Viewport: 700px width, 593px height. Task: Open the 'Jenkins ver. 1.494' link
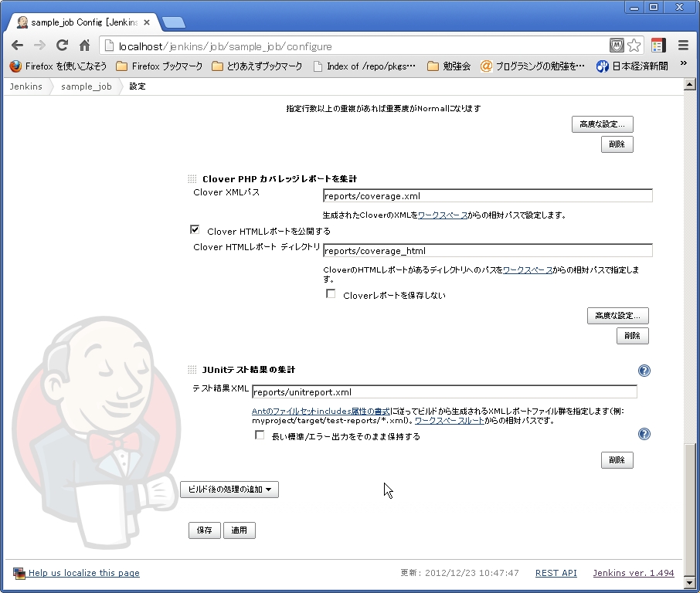tap(634, 573)
